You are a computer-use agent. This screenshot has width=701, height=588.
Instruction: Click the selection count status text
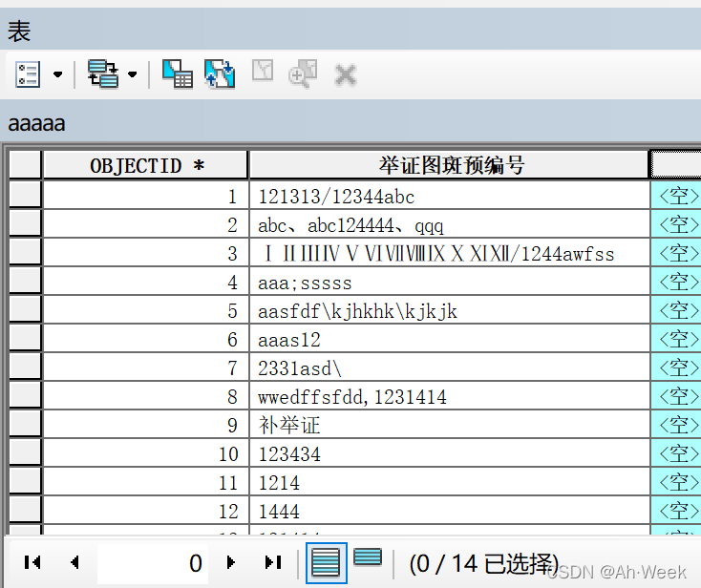coord(483,563)
